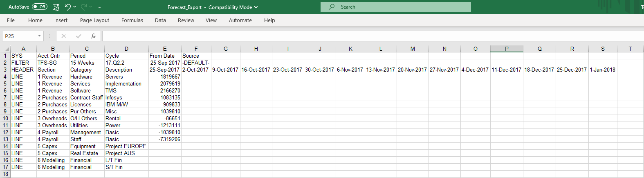Open Customize Quick Access Toolbar dropdown
Screen dimensions: 644x178
tap(99, 7)
